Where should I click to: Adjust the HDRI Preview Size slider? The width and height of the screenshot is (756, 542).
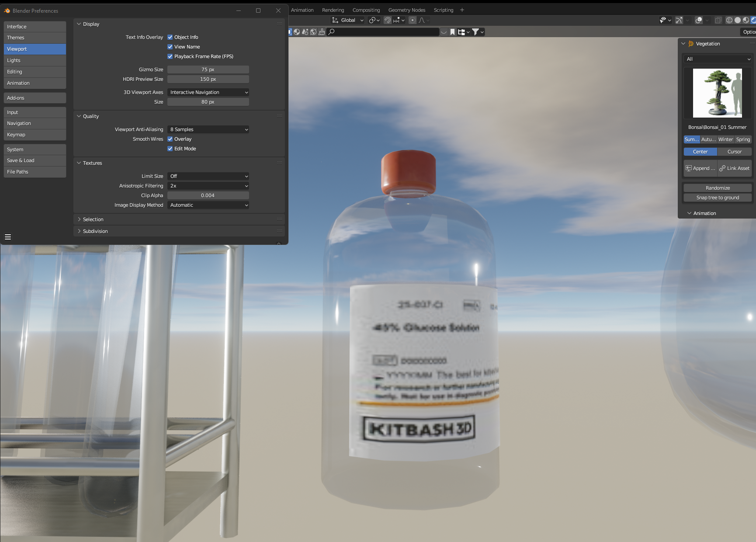pos(208,79)
